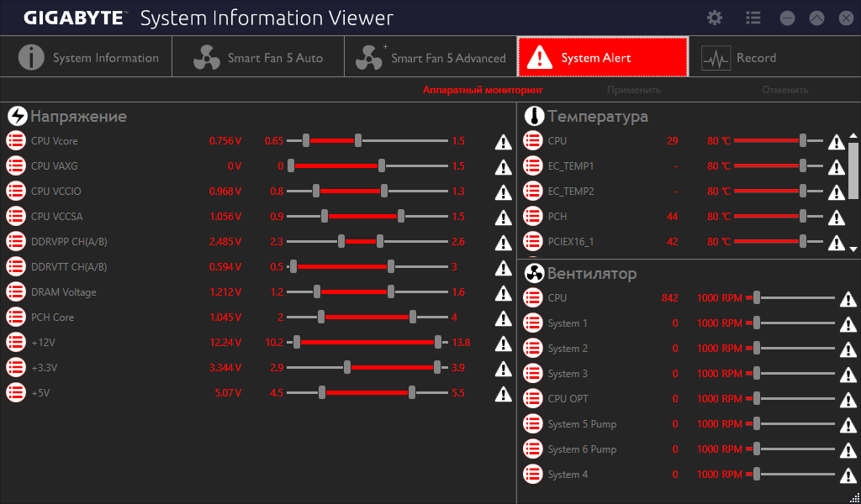861x504 pixels.
Task: Toggle the alert warning triangle for PCIEX16_1 temperature
Action: [837, 242]
